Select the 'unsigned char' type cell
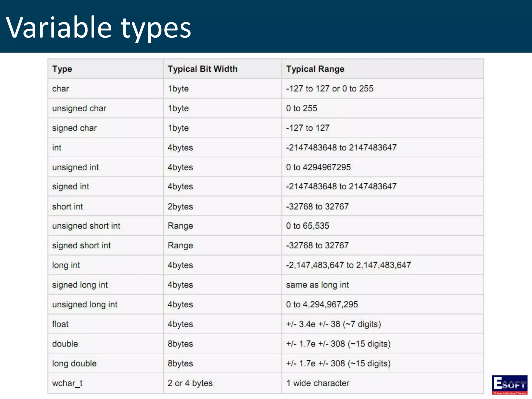Screen dimensions: 532x399 79,108
